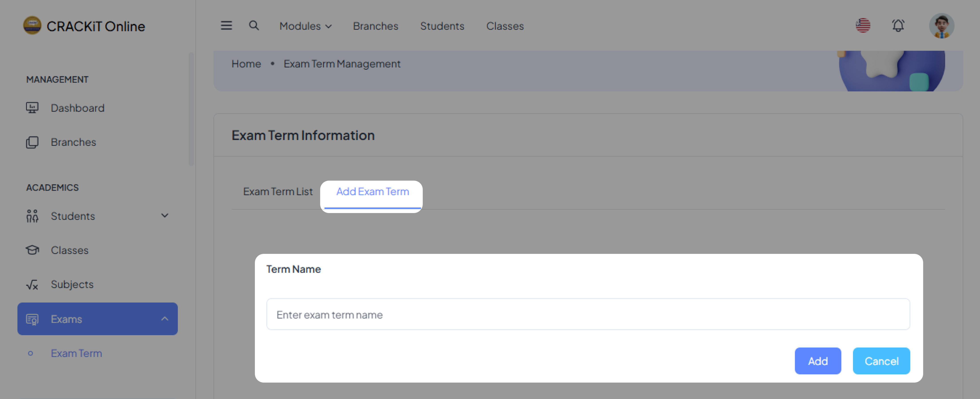Open Branches in top navigation
980x399 pixels.
pos(375,26)
